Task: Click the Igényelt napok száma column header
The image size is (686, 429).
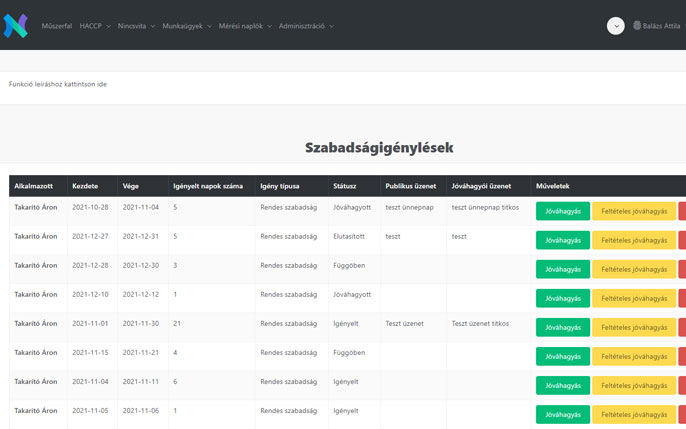Action: (x=208, y=186)
